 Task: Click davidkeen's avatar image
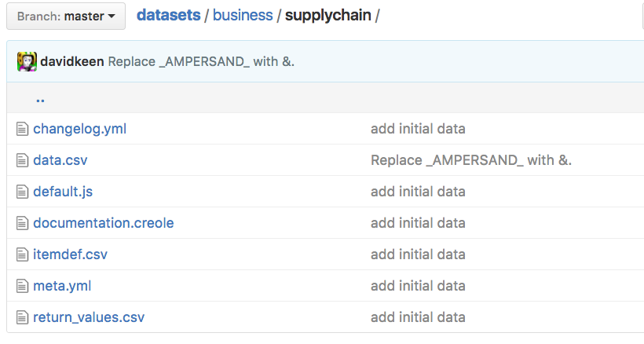coord(27,61)
